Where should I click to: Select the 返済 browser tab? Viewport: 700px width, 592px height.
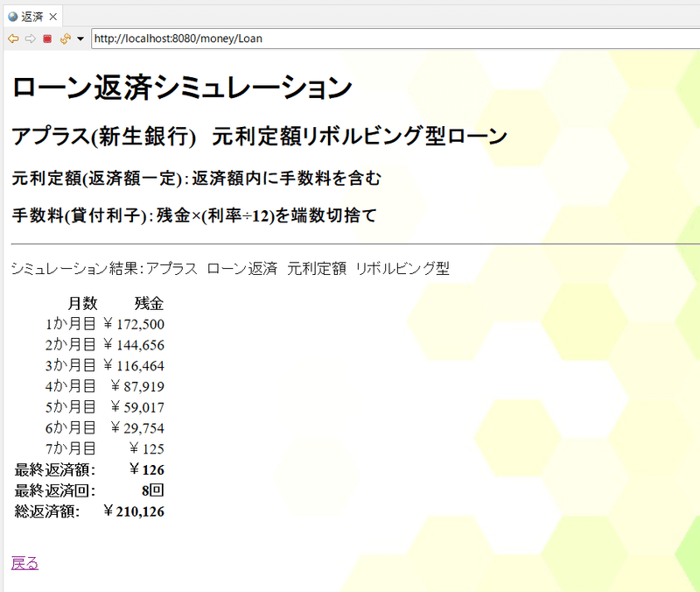(32, 17)
